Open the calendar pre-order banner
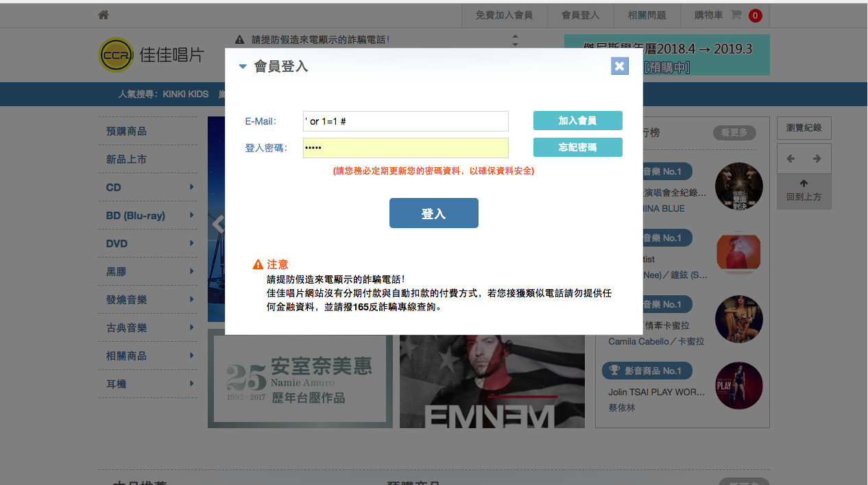Screen dimensions: 868x485 pos(666,55)
